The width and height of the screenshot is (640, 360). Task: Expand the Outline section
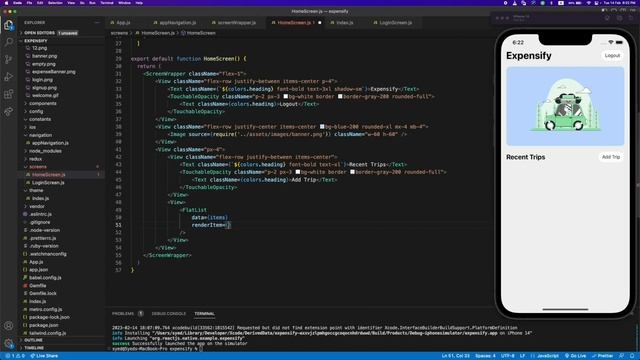(x=33, y=340)
